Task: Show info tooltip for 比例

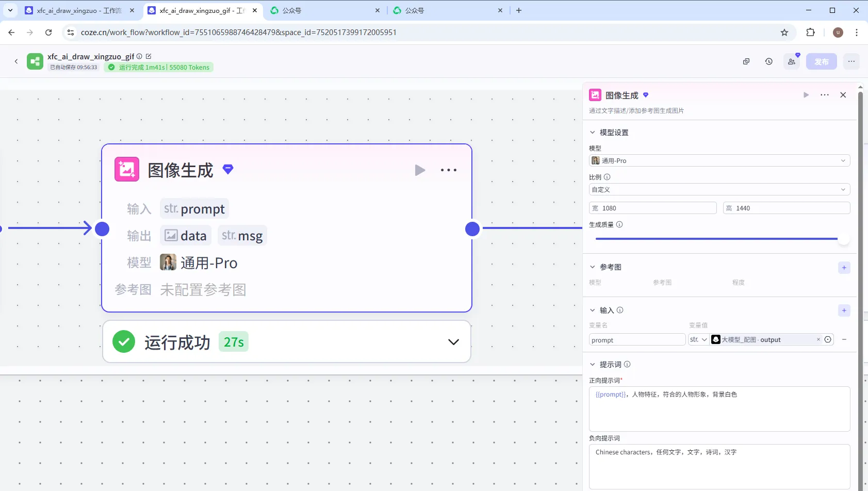Action: [607, 177]
